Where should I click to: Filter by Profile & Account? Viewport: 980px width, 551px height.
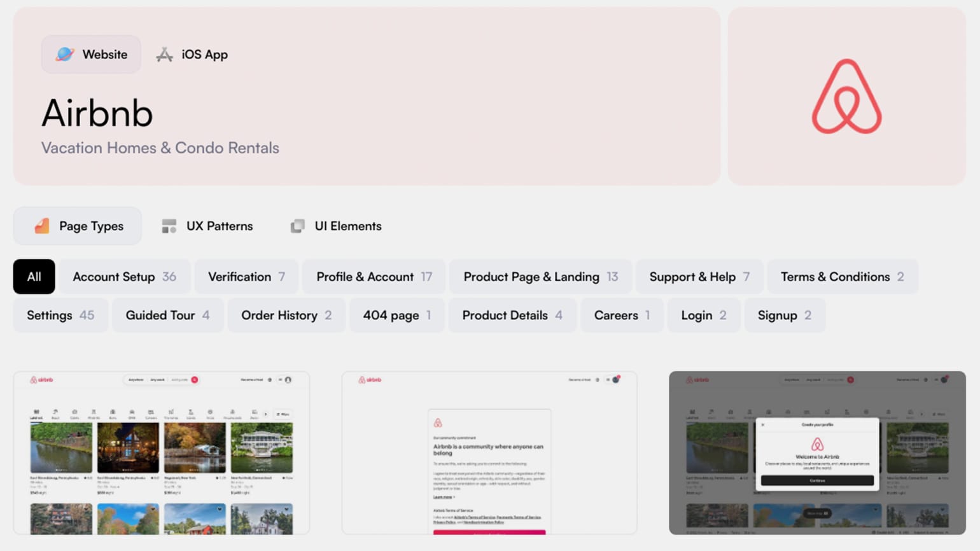coord(374,276)
